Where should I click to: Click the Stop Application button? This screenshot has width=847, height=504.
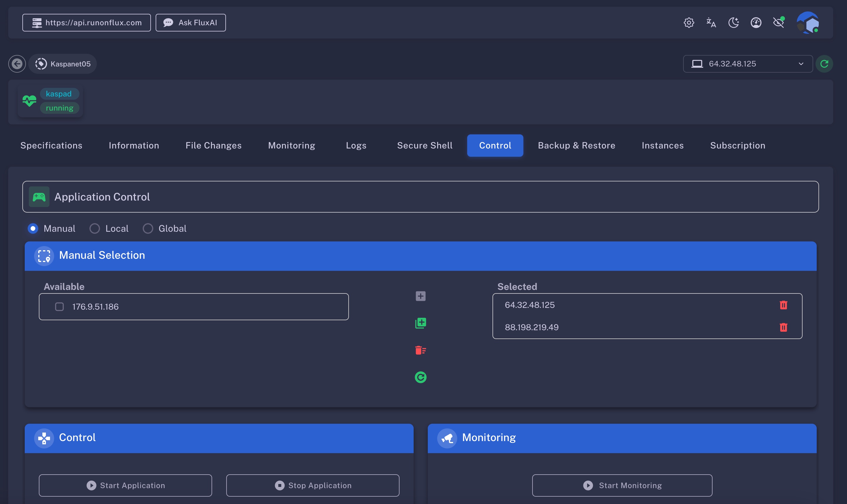312,485
